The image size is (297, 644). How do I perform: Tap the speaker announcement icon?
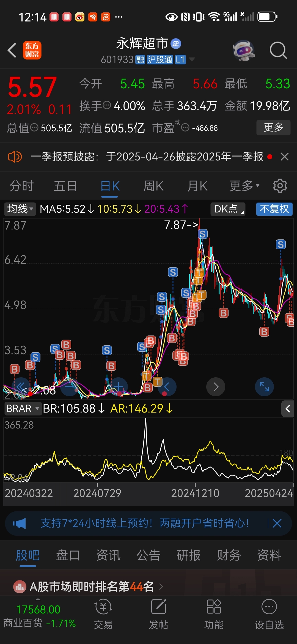(x=15, y=157)
